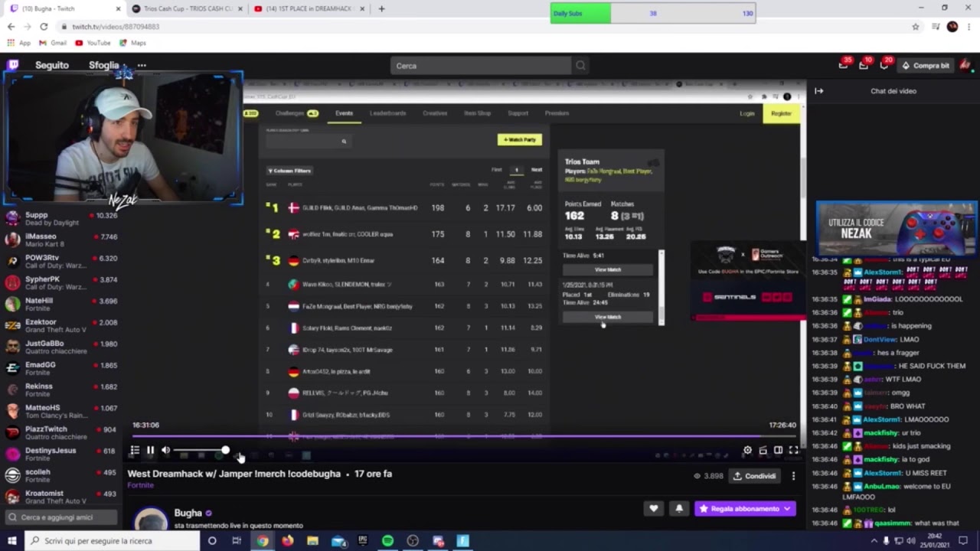The image size is (980, 551).
Task: Click chat user DontView
Action: pyautogui.click(x=880, y=339)
